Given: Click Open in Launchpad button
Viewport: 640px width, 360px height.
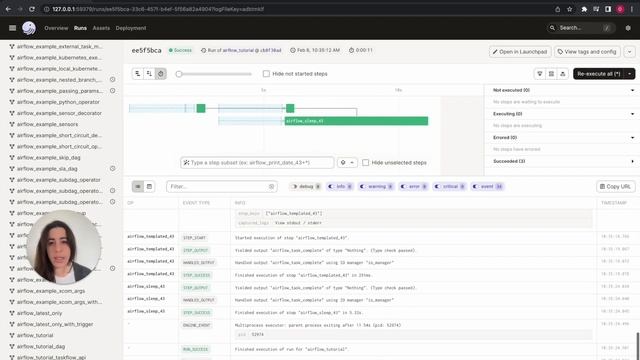Looking at the screenshot, I should pyautogui.click(x=520, y=52).
